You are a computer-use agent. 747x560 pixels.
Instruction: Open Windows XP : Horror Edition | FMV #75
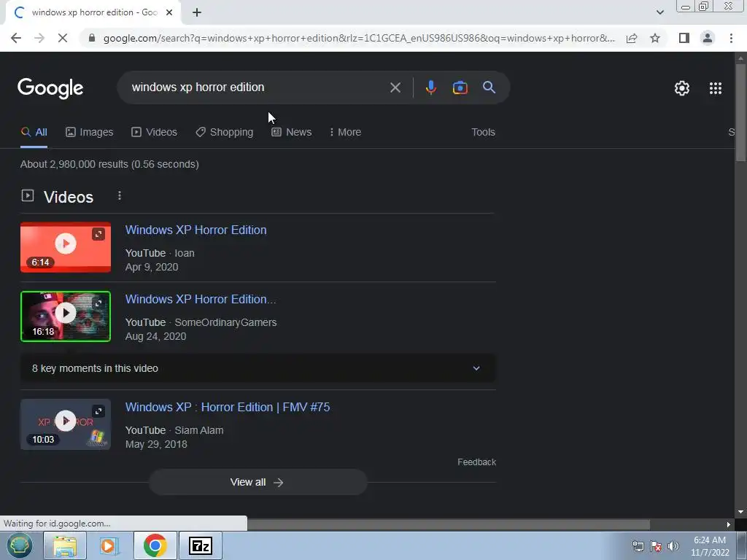[x=228, y=407]
